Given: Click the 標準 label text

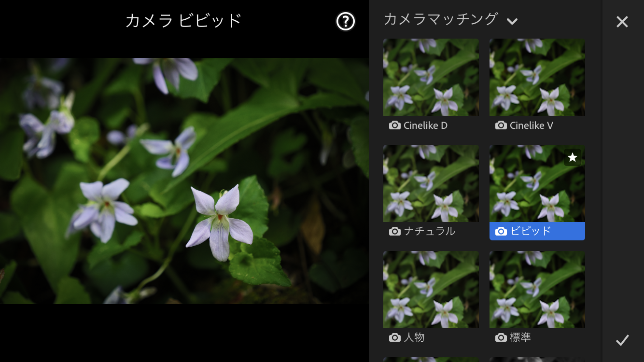Looking at the screenshot, I should coord(520,337).
